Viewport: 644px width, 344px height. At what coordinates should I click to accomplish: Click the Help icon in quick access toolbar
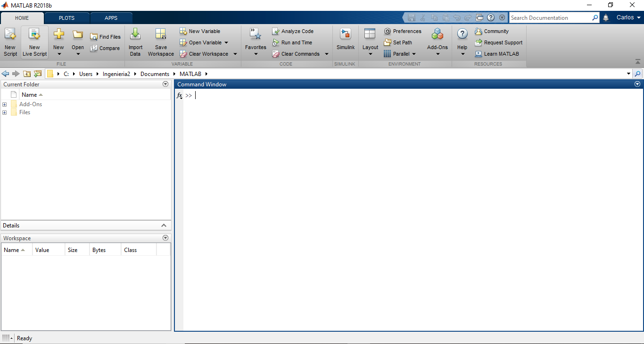tap(491, 18)
